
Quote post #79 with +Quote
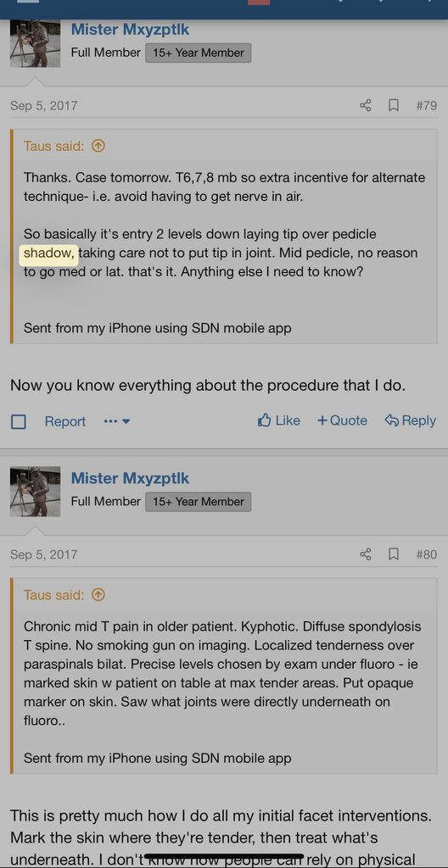pyautogui.click(x=342, y=420)
